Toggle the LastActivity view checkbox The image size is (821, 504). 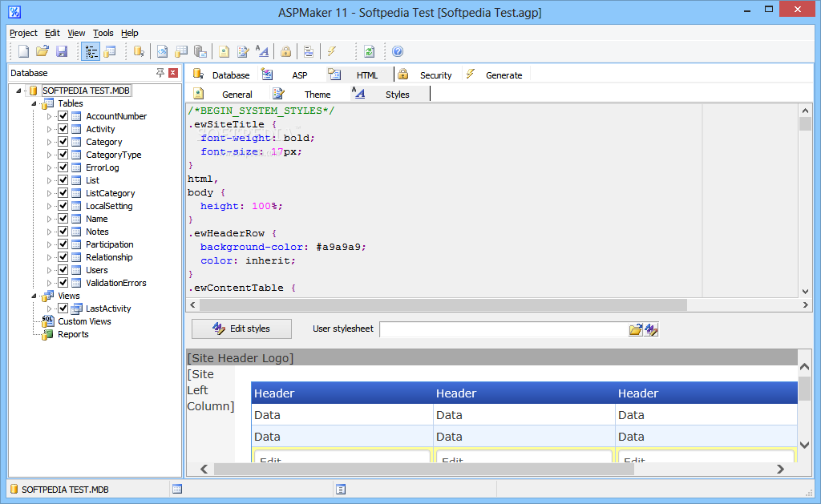click(x=63, y=308)
